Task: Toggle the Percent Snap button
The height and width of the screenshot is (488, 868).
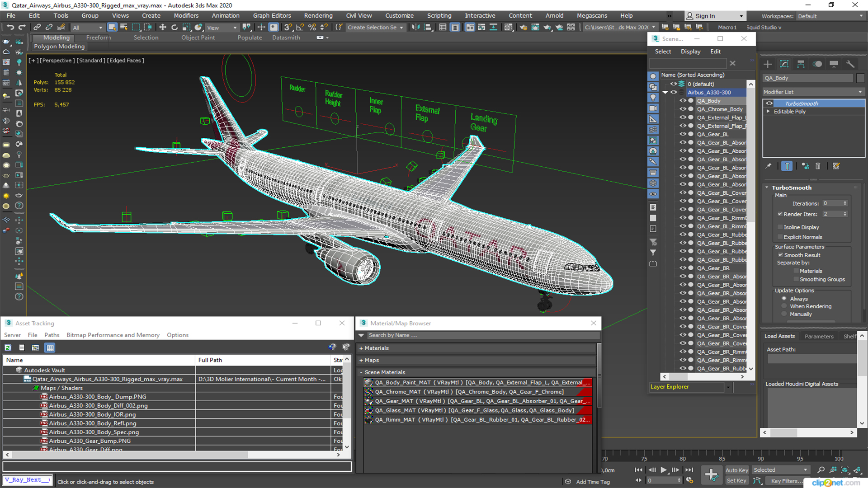Action: coord(311,28)
